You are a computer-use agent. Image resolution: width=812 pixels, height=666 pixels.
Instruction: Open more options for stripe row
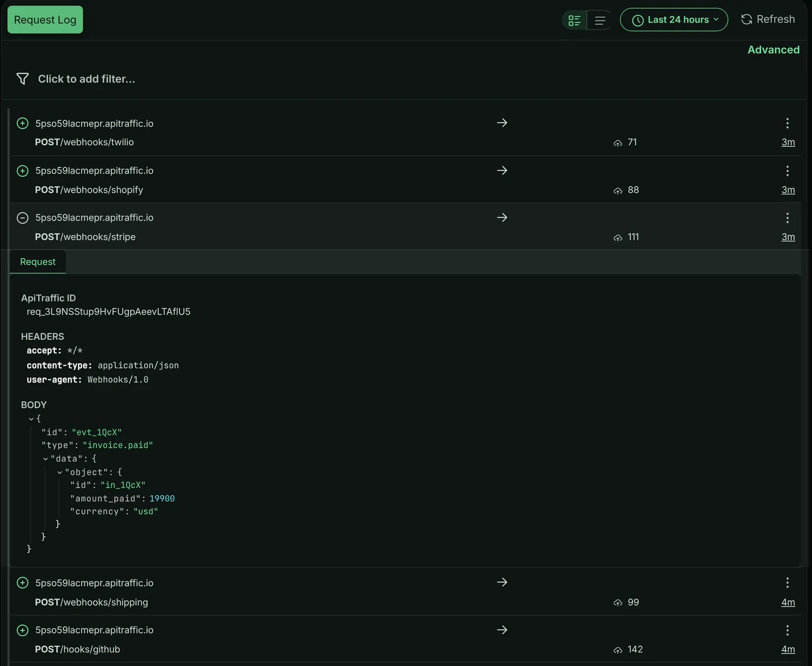(787, 218)
